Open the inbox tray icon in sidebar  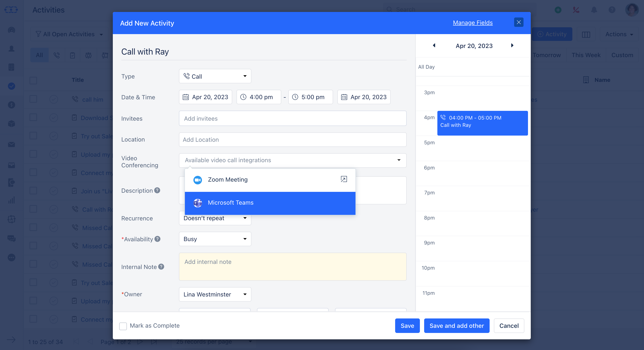[11, 165]
